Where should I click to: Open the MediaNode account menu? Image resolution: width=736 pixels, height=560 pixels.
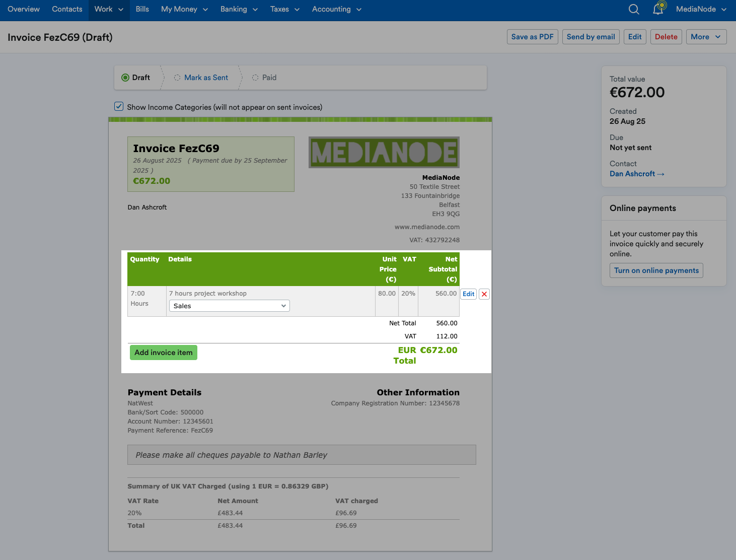701,9
